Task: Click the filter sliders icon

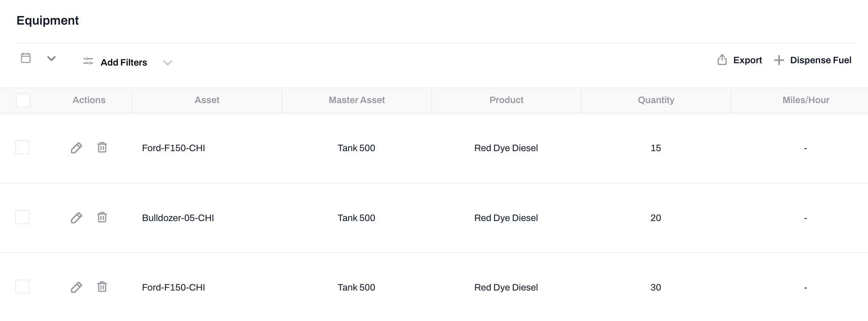Action: [88, 61]
